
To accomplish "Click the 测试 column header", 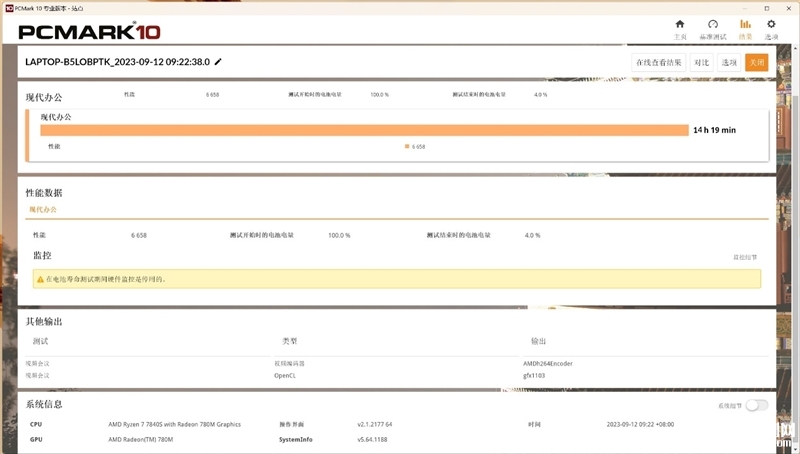I will (x=40, y=341).
